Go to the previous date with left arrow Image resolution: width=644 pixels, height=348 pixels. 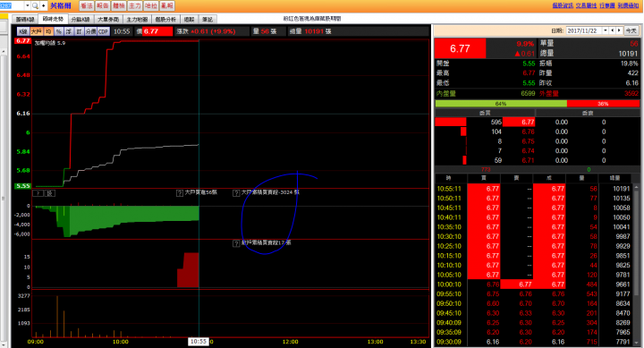(x=613, y=30)
